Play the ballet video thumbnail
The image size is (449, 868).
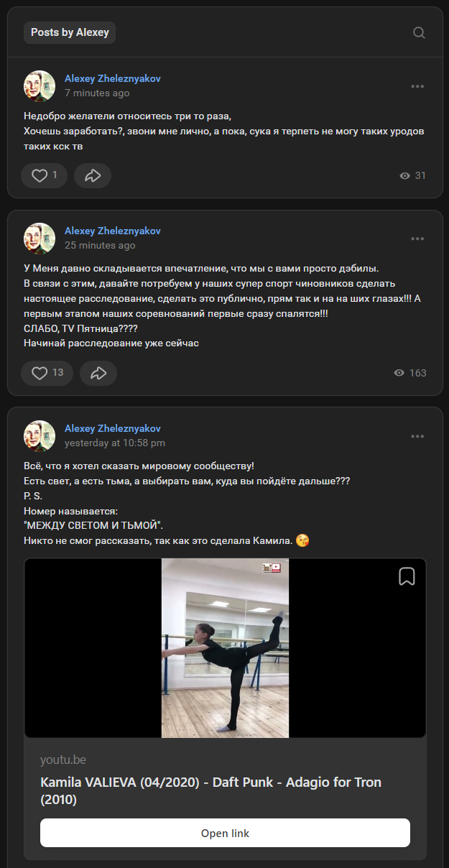coord(225,648)
